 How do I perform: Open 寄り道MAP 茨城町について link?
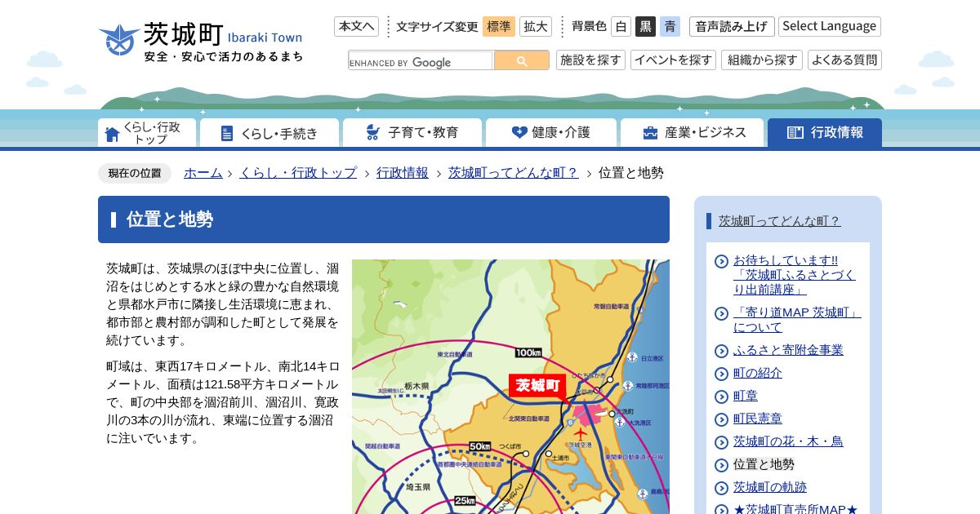tap(797, 320)
